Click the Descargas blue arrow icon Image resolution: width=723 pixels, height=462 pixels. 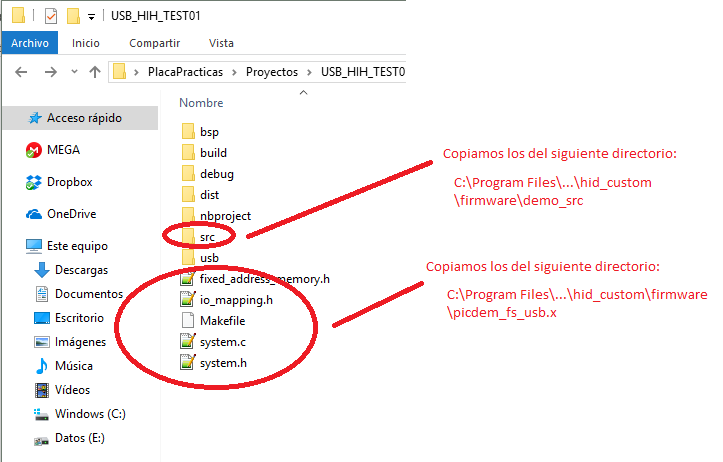41,270
